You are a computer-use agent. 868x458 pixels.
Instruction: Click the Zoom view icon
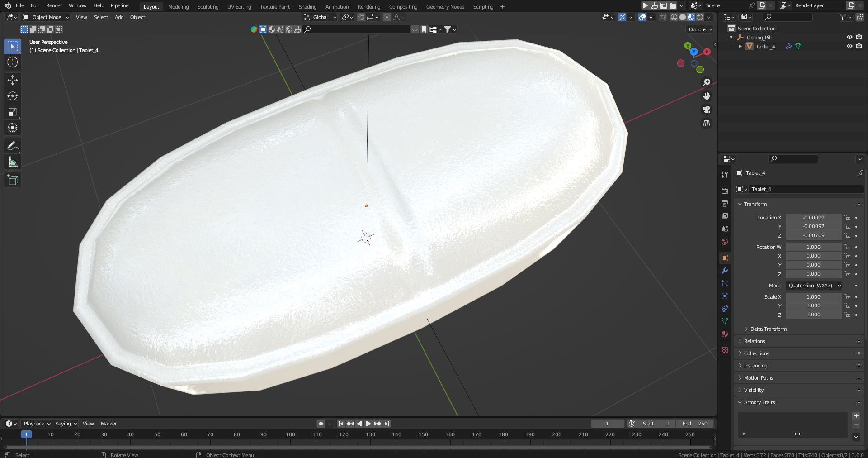tap(707, 82)
